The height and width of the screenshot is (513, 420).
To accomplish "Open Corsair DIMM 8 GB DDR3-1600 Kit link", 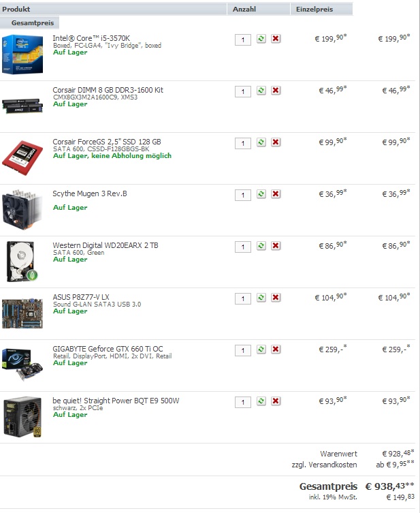I will coord(108,90).
